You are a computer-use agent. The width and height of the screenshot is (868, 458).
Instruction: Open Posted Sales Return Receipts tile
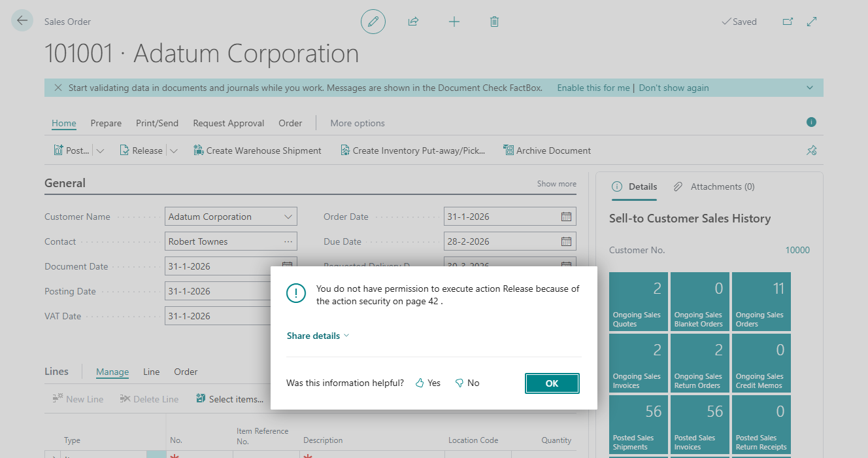761,425
